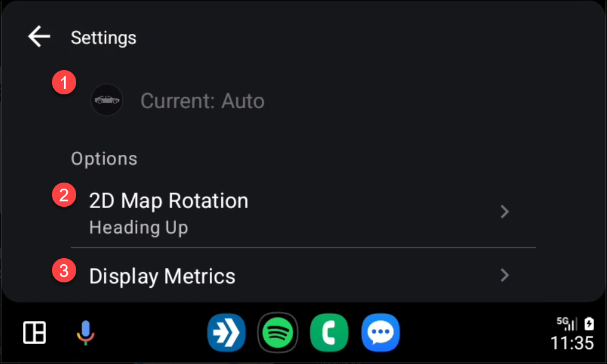This screenshot has width=607, height=364.
Task: Expand the Display Metrics chevron
Action: (505, 276)
